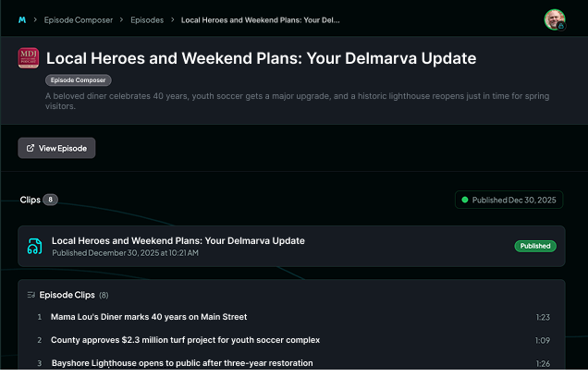This screenshot has width=588, height=377.
Task: Select the turf project soccer clip
Action: pyautogui.click(x=185, y=340)
